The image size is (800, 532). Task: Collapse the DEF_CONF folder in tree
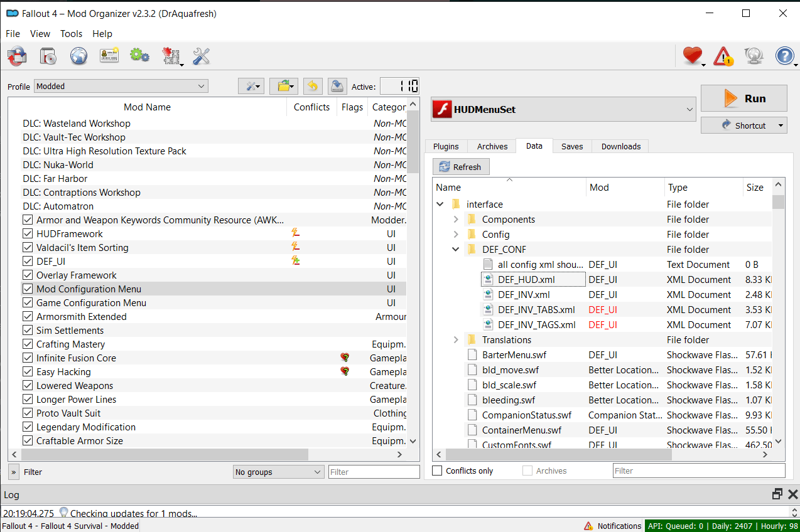(456, 250)
